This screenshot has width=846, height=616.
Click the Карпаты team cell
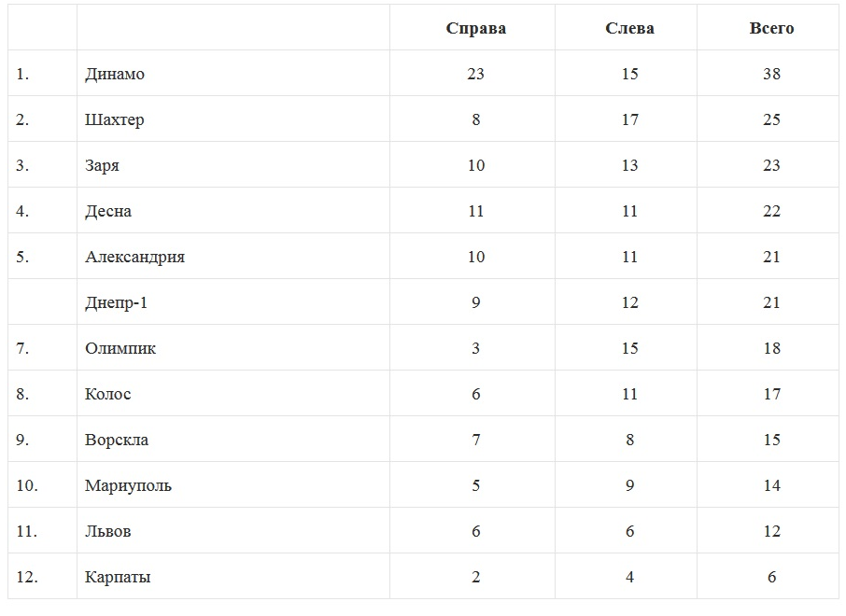pyautogui.click(x=118, y=577)
